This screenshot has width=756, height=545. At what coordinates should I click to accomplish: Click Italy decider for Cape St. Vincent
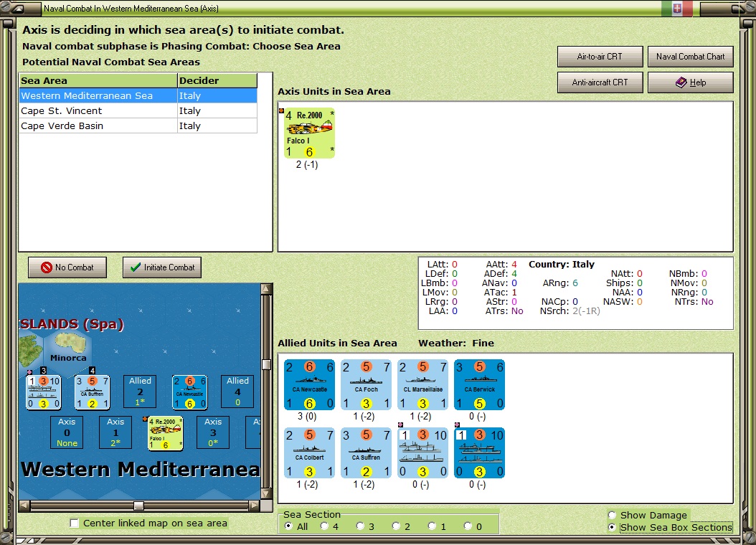217,111
